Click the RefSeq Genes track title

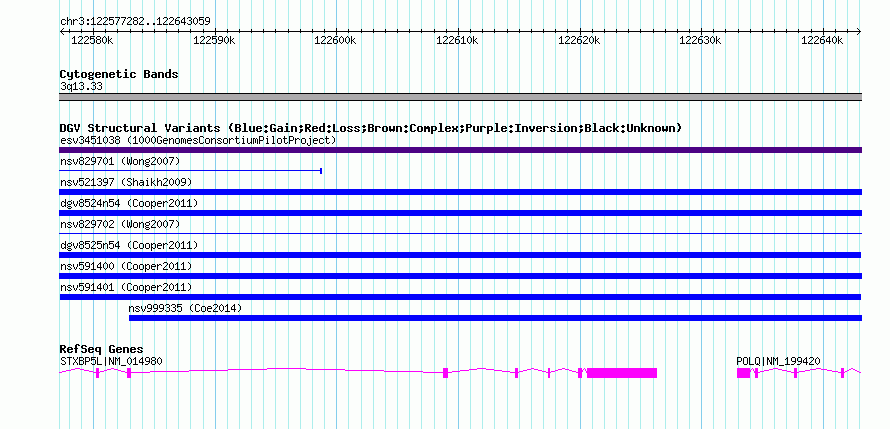pos(101,349)
